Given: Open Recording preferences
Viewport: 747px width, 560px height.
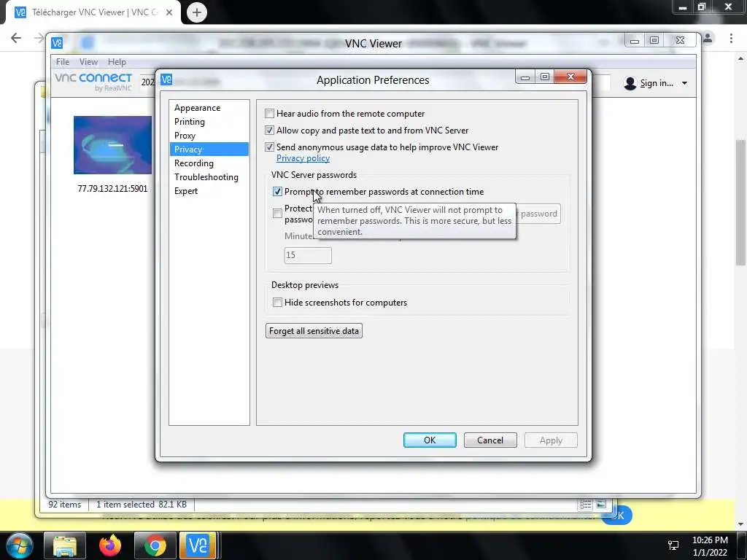Looking at the screenshot, I should [x=193, y=163].
